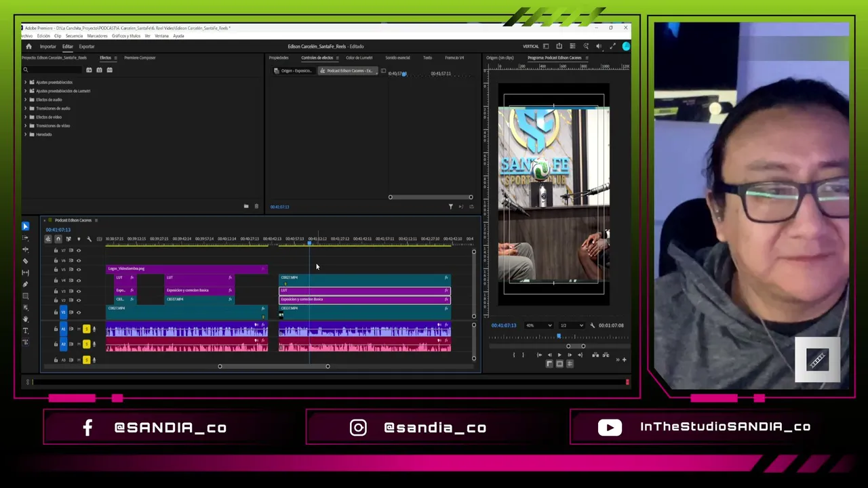Toggle Snap in timeline
Viewport: 868px width, 488px height.
pyautogui.click(x=58, y=239)
